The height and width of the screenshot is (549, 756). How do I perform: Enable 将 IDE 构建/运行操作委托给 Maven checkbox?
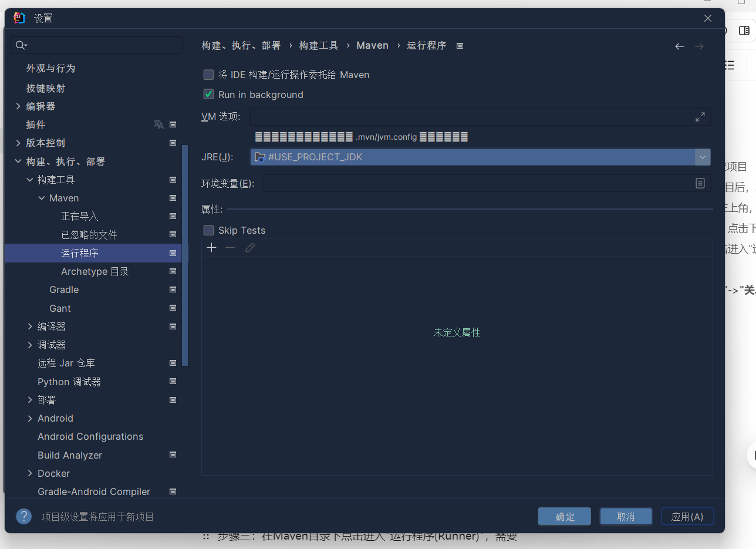click(208, 75)
